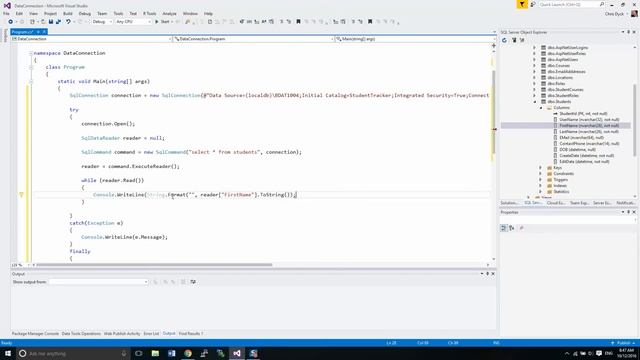Click the Visual Studio taskbar icon

point(237,353)
